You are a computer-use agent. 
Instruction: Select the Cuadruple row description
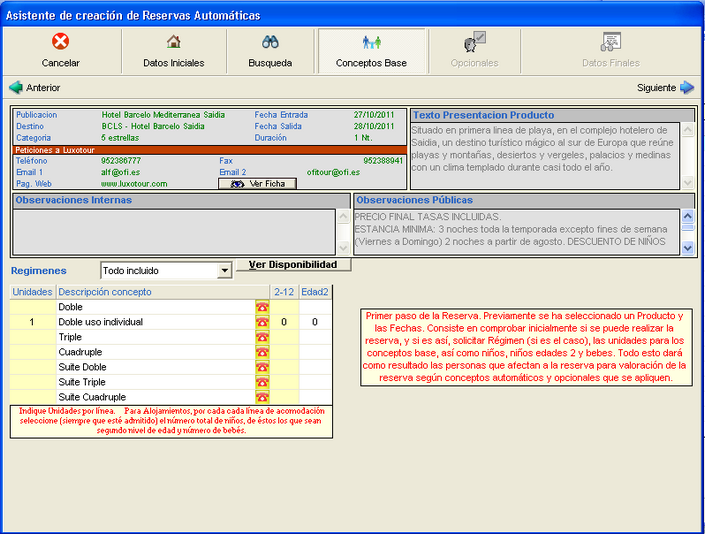click(x=80, y=352)
